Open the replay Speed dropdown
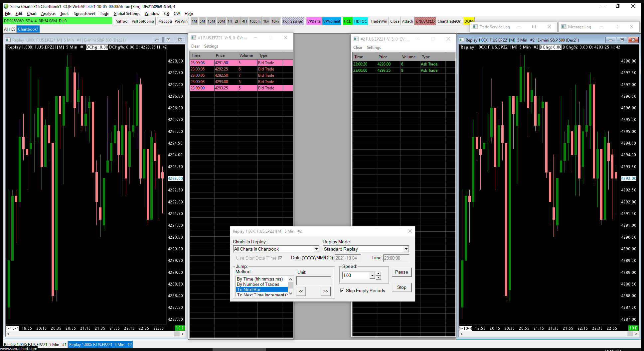Screen dimensions: 644x351 coord(372,275)
